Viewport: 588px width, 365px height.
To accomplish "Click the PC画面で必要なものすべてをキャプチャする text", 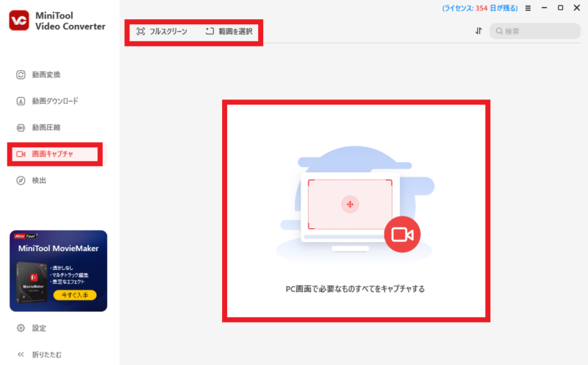I will coord(355,288).
